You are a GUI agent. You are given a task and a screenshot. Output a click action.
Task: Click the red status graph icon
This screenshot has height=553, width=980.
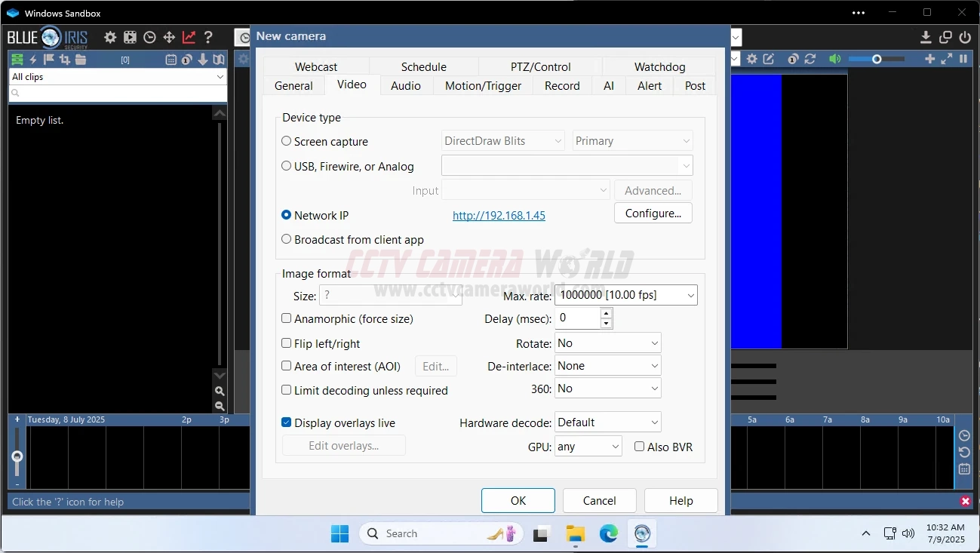click(188, 36)
